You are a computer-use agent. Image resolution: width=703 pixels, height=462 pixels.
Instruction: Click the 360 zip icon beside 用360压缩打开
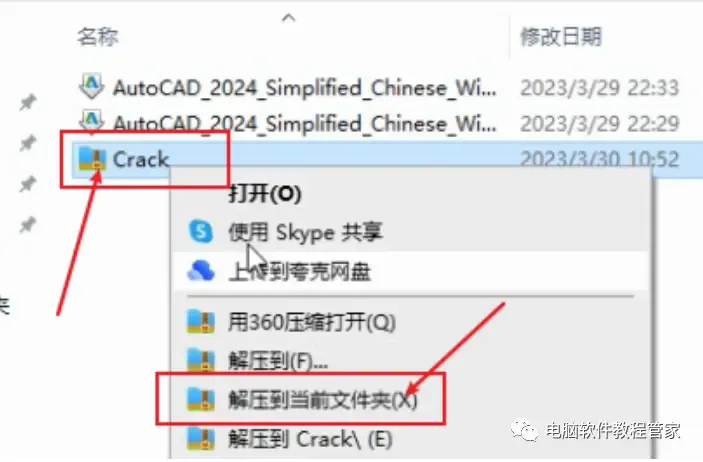pyautogui.click(x=200, y=322)
